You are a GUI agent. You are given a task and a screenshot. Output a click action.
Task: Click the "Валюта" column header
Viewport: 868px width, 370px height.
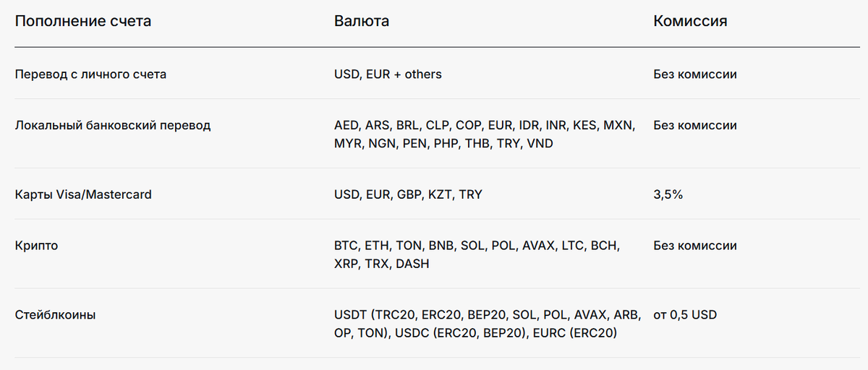pyautogui.click(x=362, y=21)
